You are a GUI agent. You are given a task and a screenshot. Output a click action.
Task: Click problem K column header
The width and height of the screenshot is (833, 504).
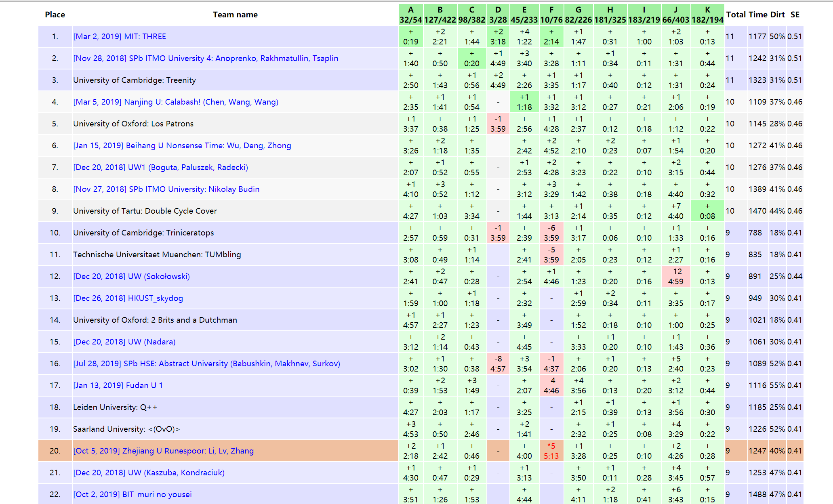[707, 15]
